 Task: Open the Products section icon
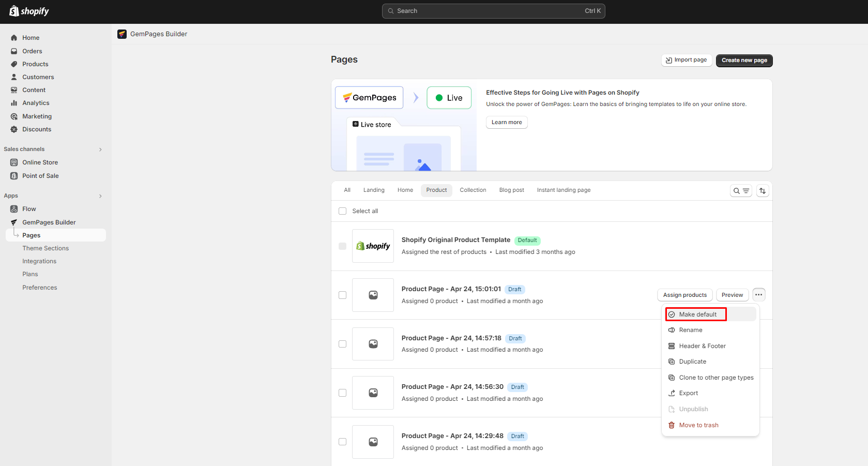(14, 64)
